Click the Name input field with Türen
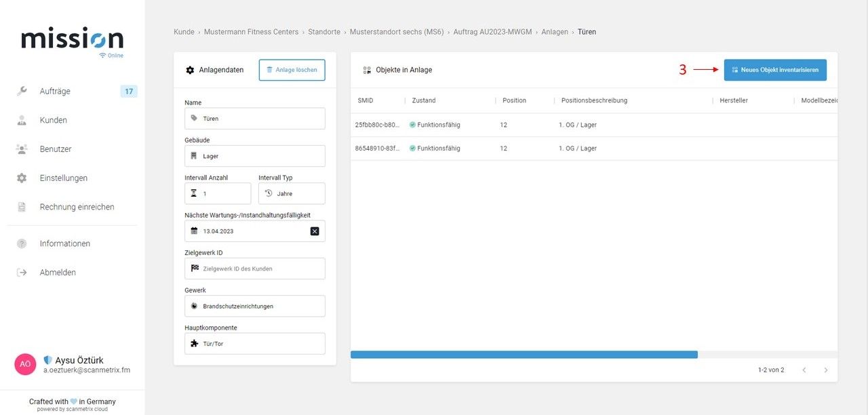868x415 pixels. [x=255, y=118]
